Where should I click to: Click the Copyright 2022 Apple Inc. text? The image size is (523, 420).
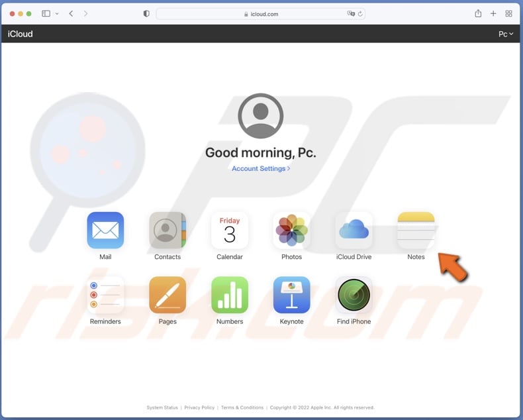point(322,407)
